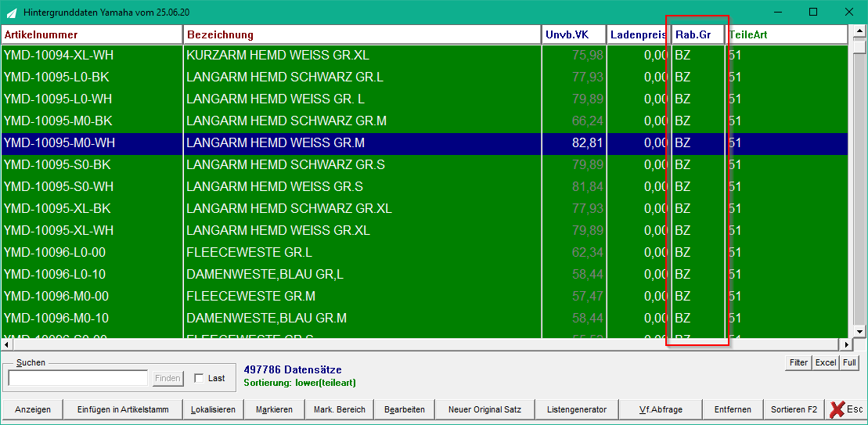Click the Ladenpreis column header

point(639,35)
